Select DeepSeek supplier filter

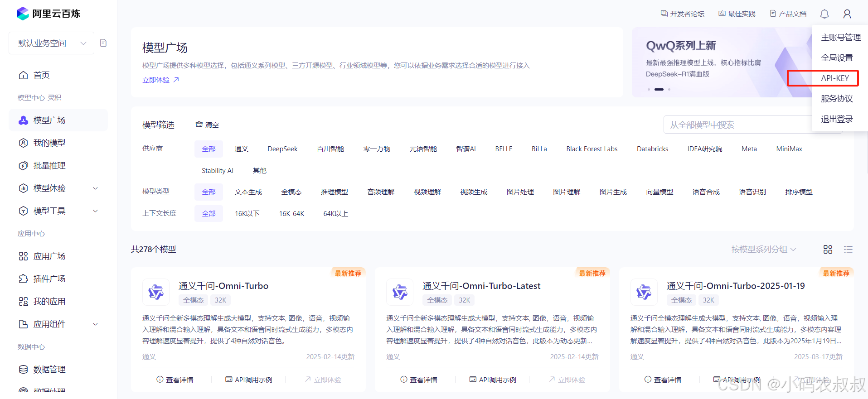(282, 149)
